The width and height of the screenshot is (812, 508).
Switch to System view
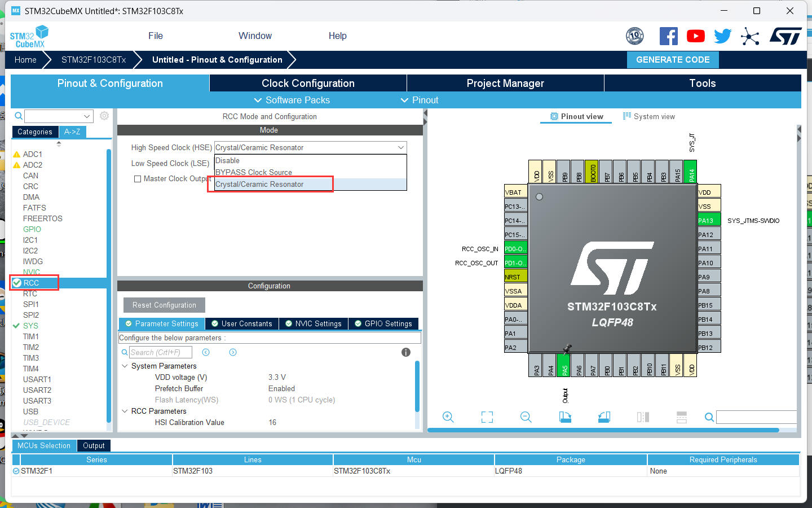(648, 116)
